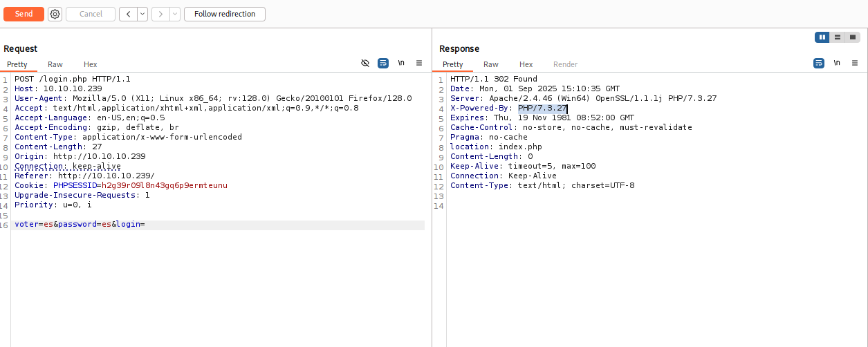
Task: Toggle word wrap icon in Response panel
Action: [x=819, y=63]
